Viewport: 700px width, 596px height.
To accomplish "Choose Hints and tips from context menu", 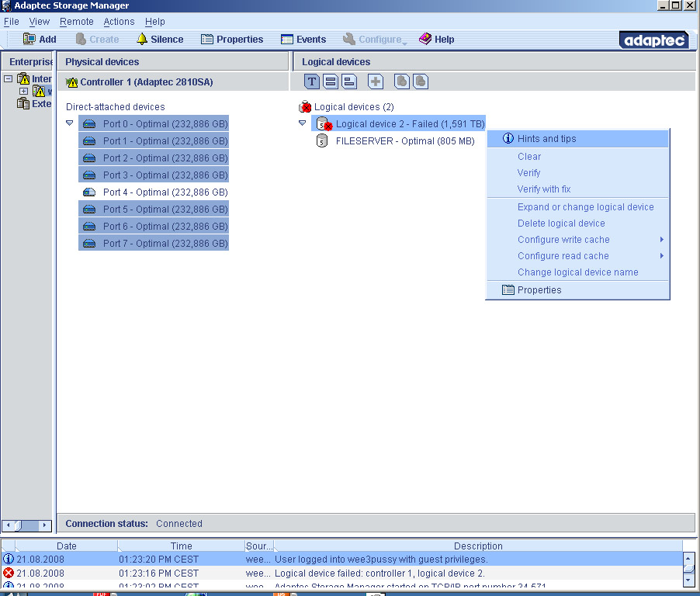I will coord(577,138).
